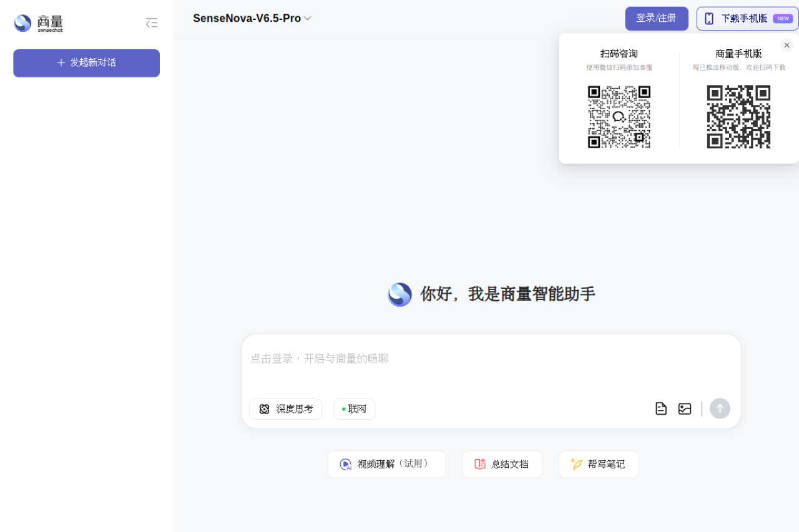Close the QR code popup
This screenshot has width=799, height=532.
click(787, 45)
